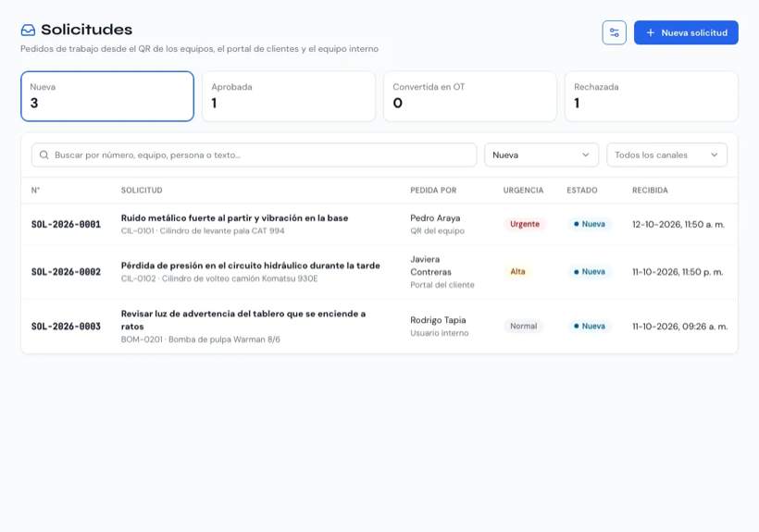Click Nueva status badge in SOL-2026-0001 row
The width and height of the screenshot is (759, 532).
589,225
